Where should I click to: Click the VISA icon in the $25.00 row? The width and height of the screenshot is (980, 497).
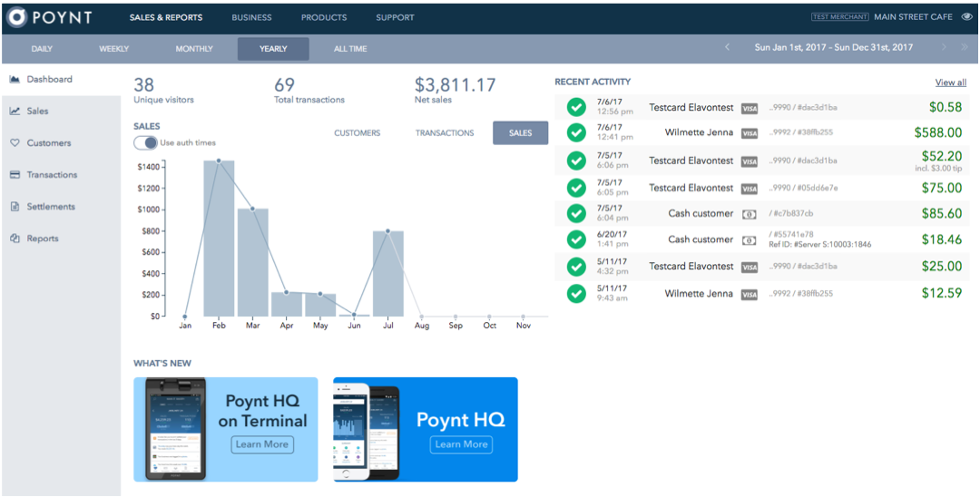click(750, 268)
